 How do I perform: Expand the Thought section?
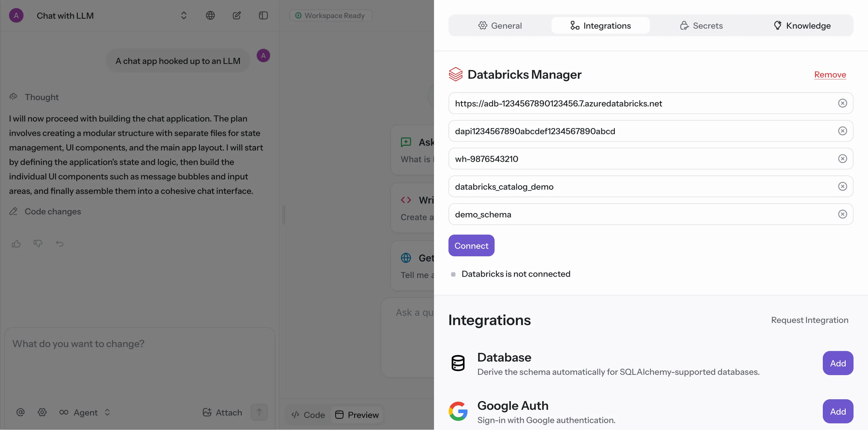(42, 97)
